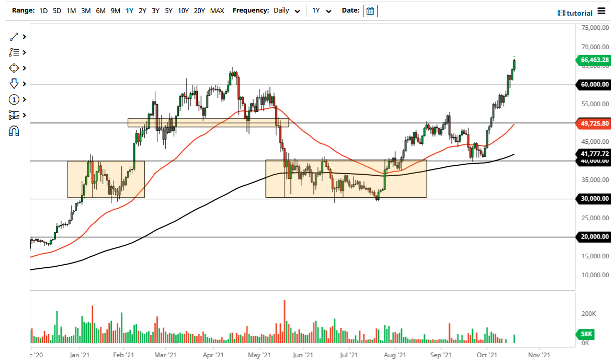Click the 30,000.00 horizontal line label

coord(594,199)
